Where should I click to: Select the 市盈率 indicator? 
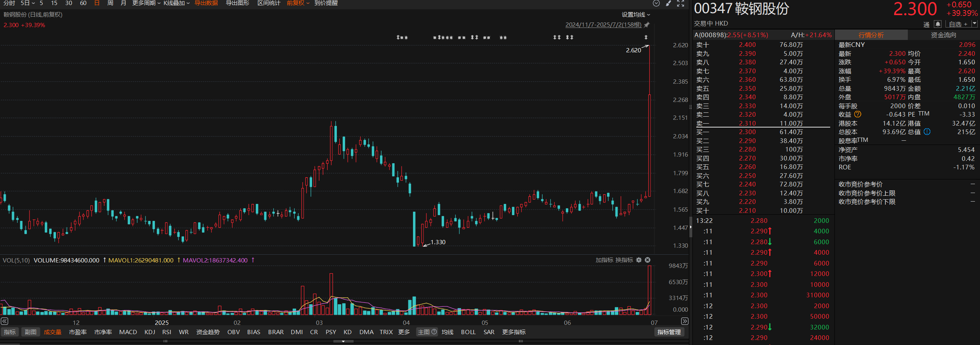click(78, 332)
